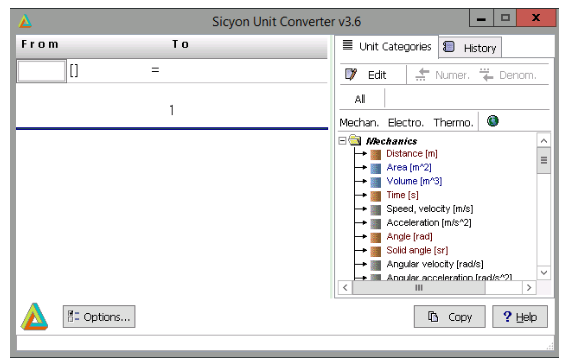Click the Copy button
564x364 pixels.
(449, 317)
